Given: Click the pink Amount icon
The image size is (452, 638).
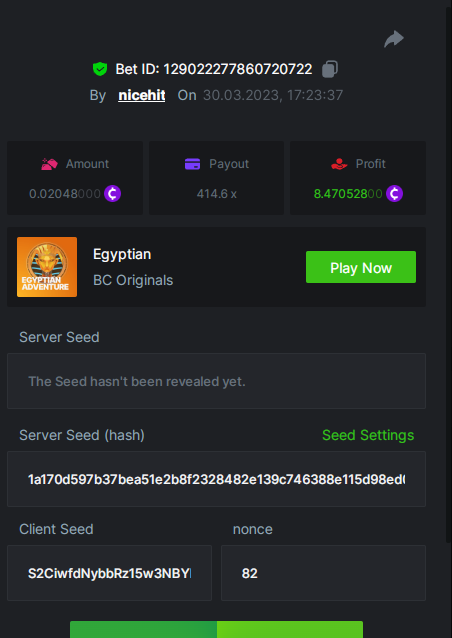Looking at the screenshot, I should click(x=49, y=164).
